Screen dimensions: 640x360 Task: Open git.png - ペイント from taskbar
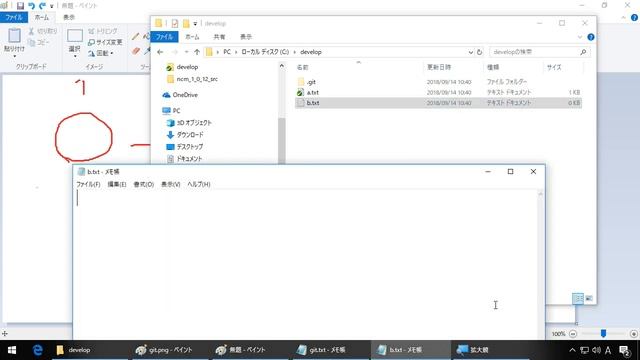169,350
